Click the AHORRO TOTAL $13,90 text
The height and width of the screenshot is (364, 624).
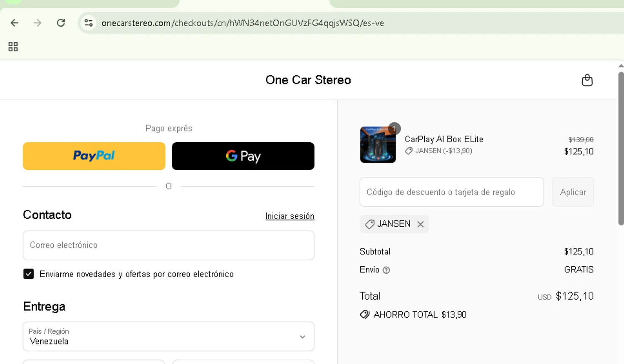pyautogui.click(x=420, y=314)
